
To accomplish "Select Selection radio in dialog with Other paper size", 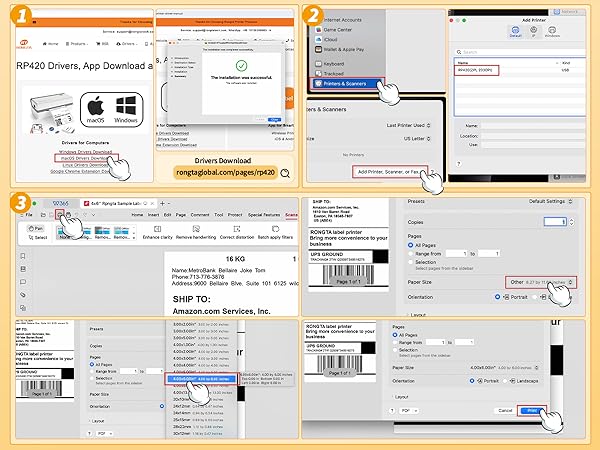I will (x=411, y=262).
